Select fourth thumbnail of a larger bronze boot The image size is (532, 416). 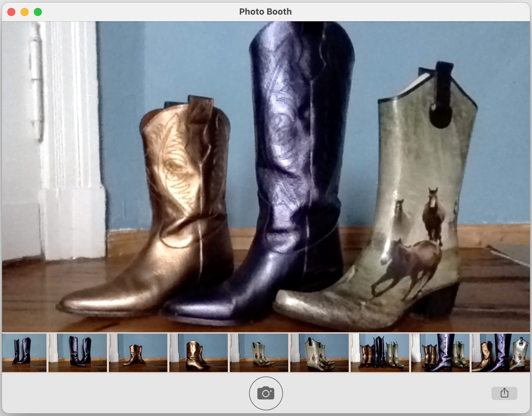(199, 353)
